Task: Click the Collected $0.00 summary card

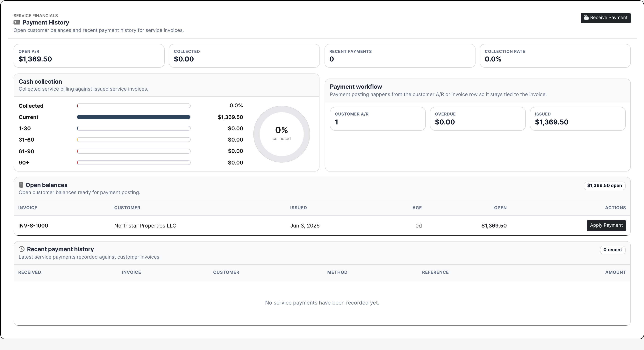Action: (244, 56)
